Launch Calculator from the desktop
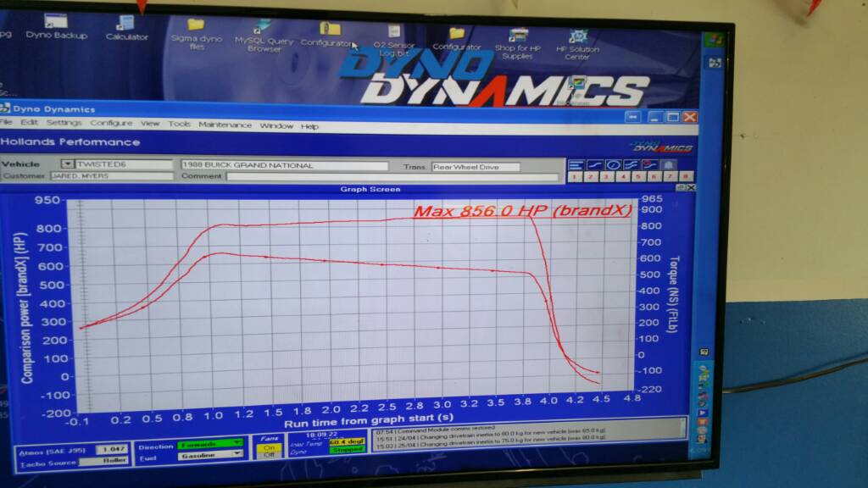 point(127,28)
